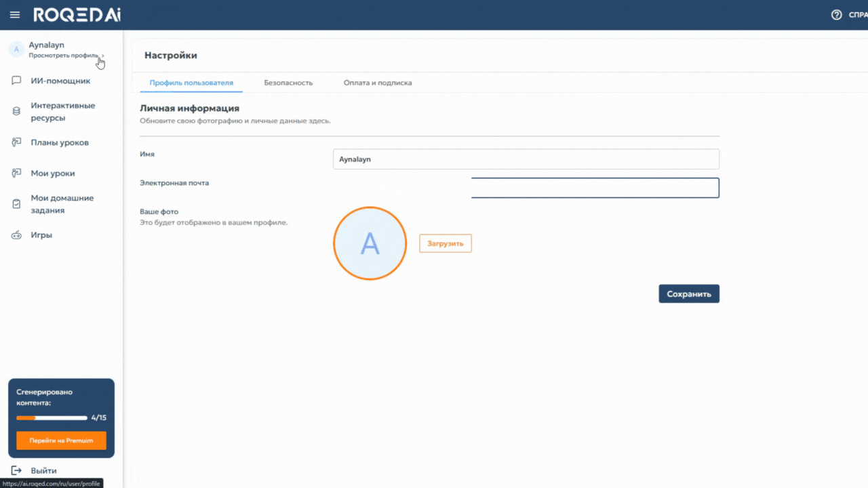Image resolution: width=868 pixels, height=488 pixels.
Task: Click the Перейти на Premium button
Action: coord(61,441)
